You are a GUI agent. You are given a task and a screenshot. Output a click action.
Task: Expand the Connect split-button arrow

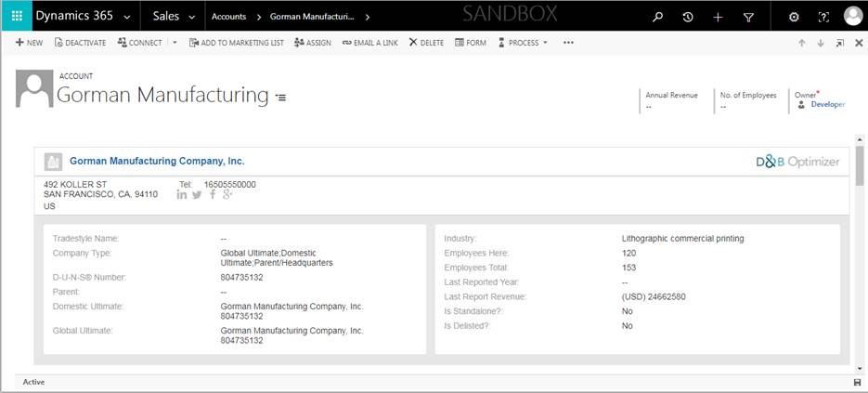coord(175,43)
